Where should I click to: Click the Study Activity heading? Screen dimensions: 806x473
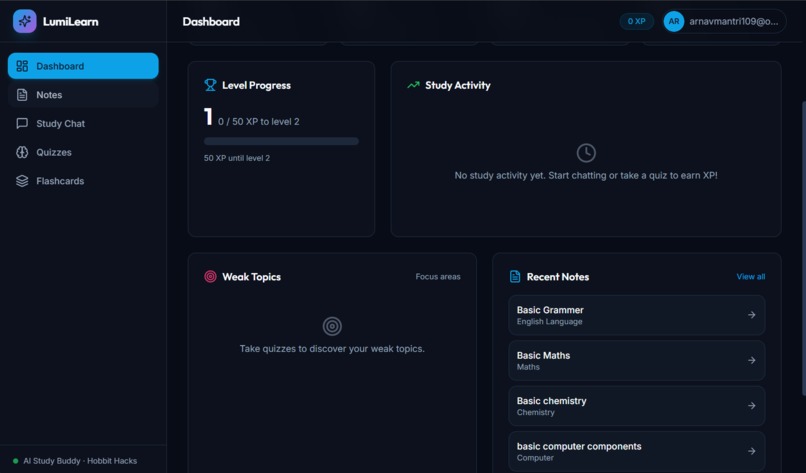click(457, 85)
